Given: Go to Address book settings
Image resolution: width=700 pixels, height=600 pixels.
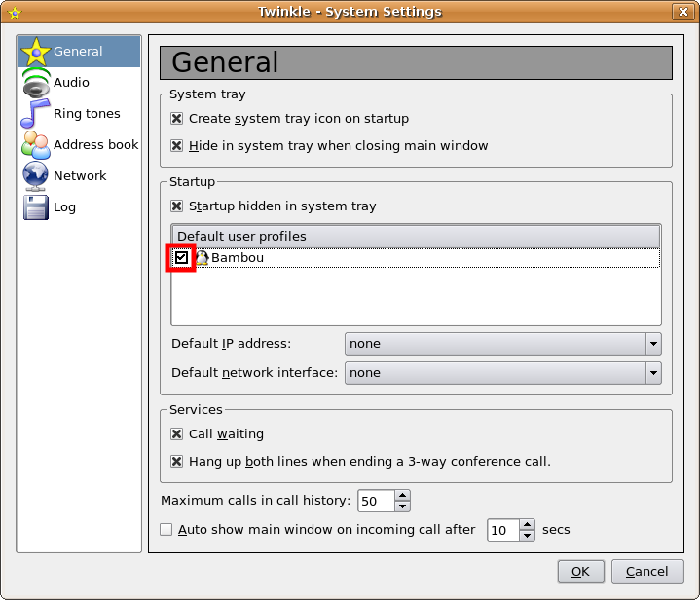Looking at the screenshot, I should (x=96, y=145).
